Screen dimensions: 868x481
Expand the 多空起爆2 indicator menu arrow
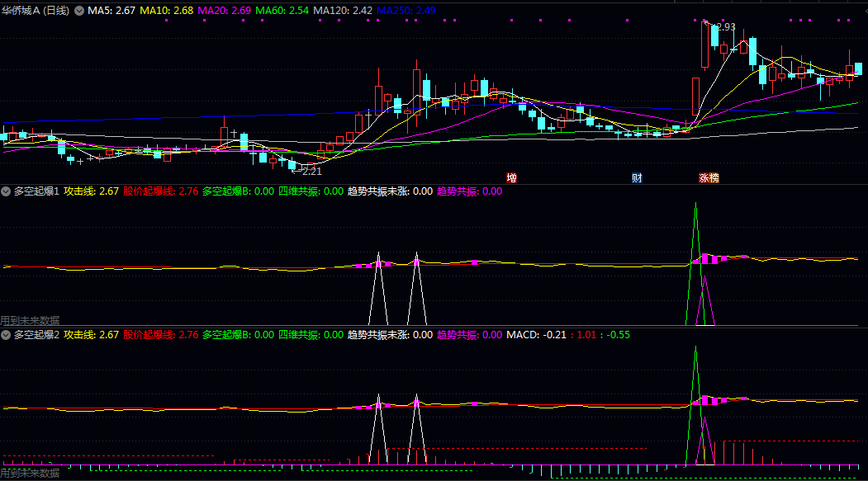(x=6, y=335)
